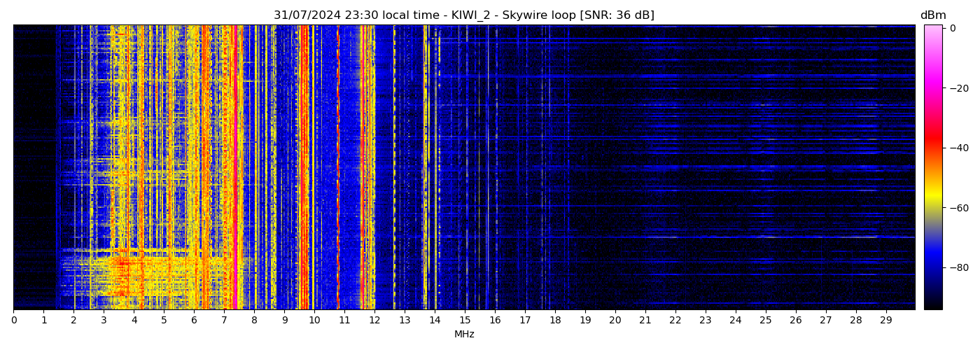Click the "MHz" x-axis label
The height and width of the screenshot is (350, 980).
[464, 335]
